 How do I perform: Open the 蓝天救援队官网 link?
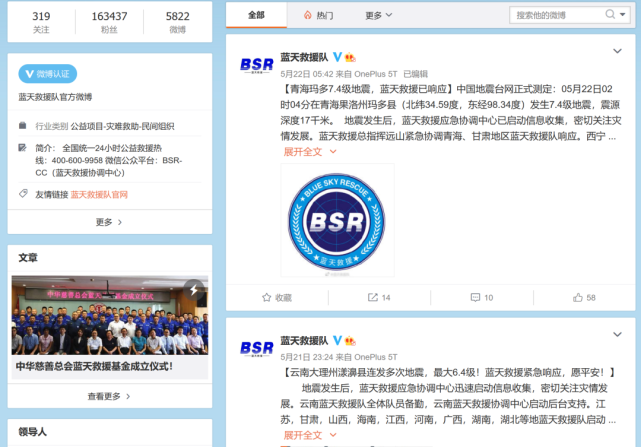click(x=99, y=195)
